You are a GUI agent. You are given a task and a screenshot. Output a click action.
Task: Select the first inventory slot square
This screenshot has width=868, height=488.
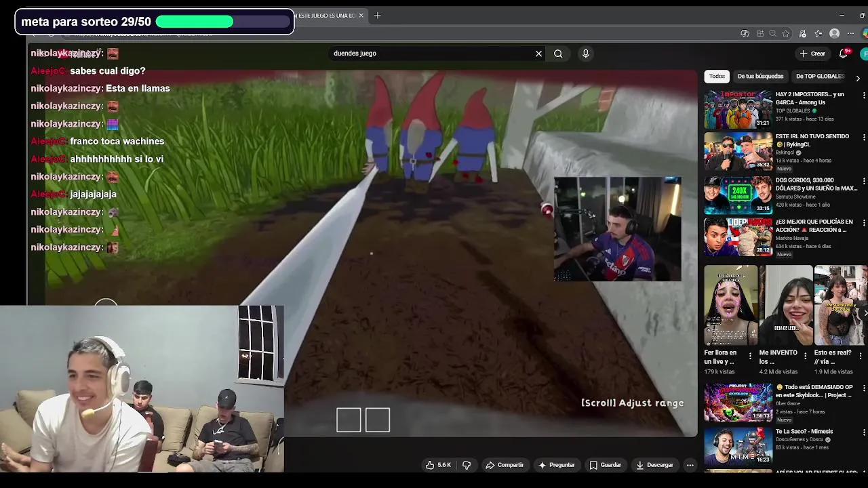tap(349, 420)
